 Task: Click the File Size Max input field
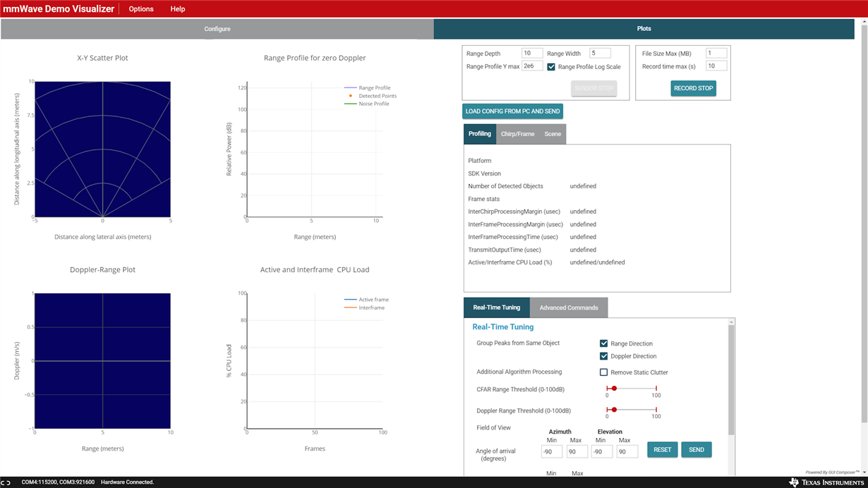click(716, 54)
